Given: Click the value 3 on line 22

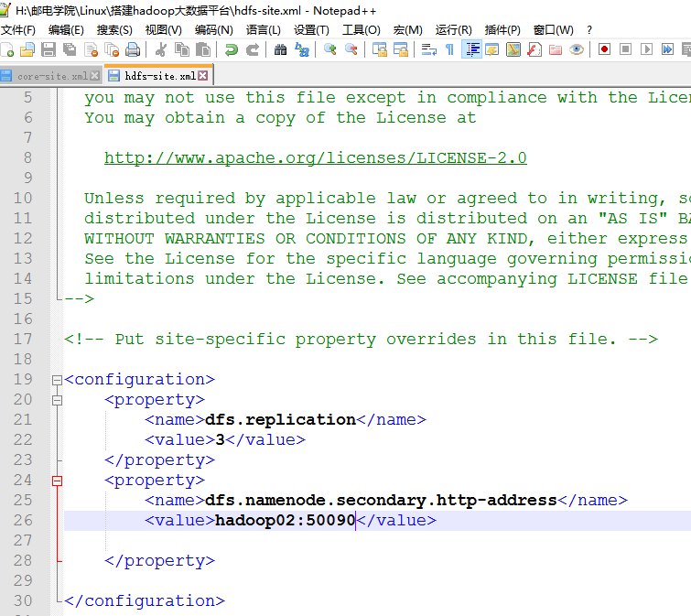Looking at the screenshot, I should (221, 439).
